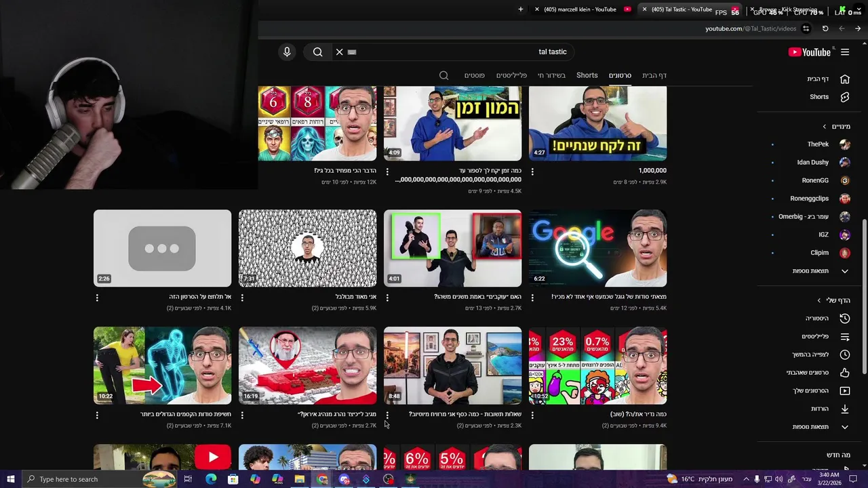The width and height of the screenshot is (868, 488).
Task: Open three-dot menu for the 4:01 video
Action: (387, 298)
